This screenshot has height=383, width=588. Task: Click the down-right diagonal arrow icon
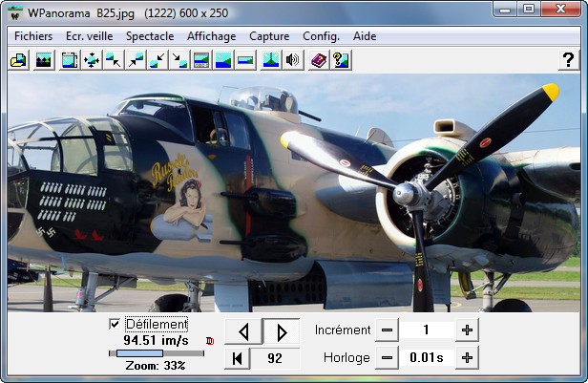coord(179,60)
